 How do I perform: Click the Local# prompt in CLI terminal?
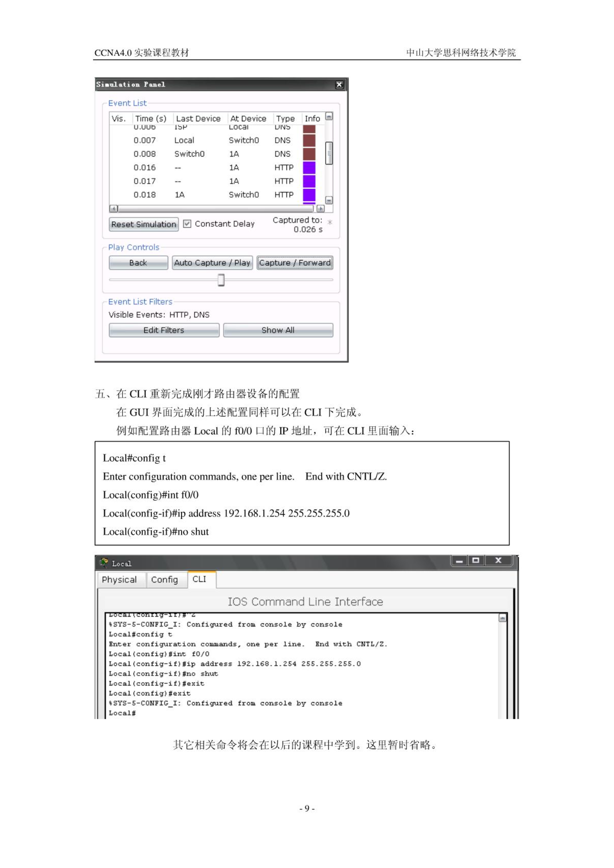(x=122, y=713)
